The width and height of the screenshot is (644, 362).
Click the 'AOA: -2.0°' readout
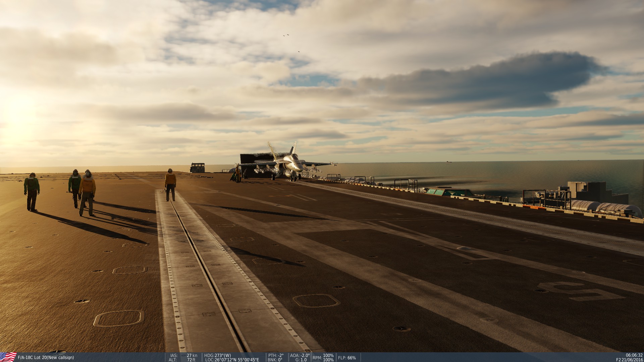coord(300,355)
